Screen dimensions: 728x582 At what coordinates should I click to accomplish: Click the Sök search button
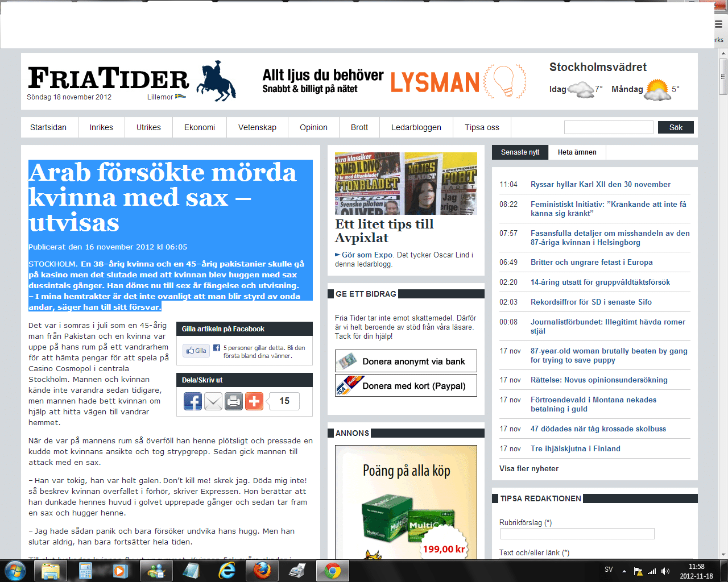pyautogui.click(x=676, y=127)
